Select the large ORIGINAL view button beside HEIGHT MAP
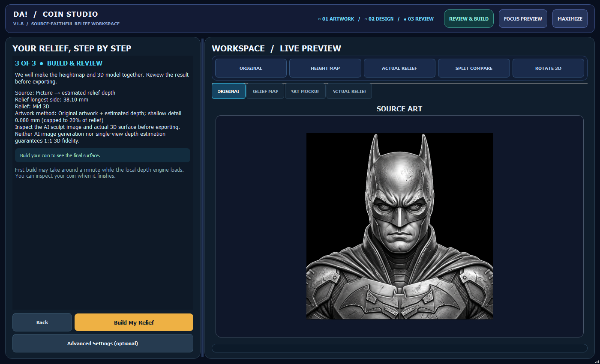This screenshot has width=600, height=364. pyautogui.click(x=251, y=68)
